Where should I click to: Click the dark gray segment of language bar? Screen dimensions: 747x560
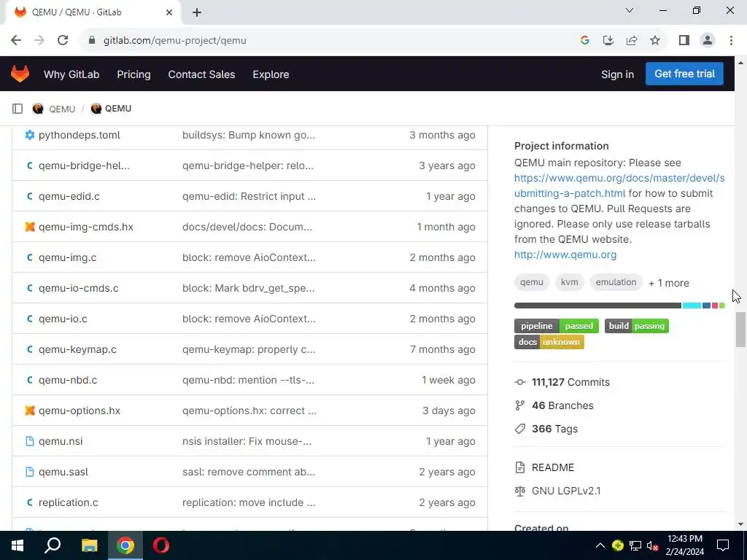click(598, 306)
